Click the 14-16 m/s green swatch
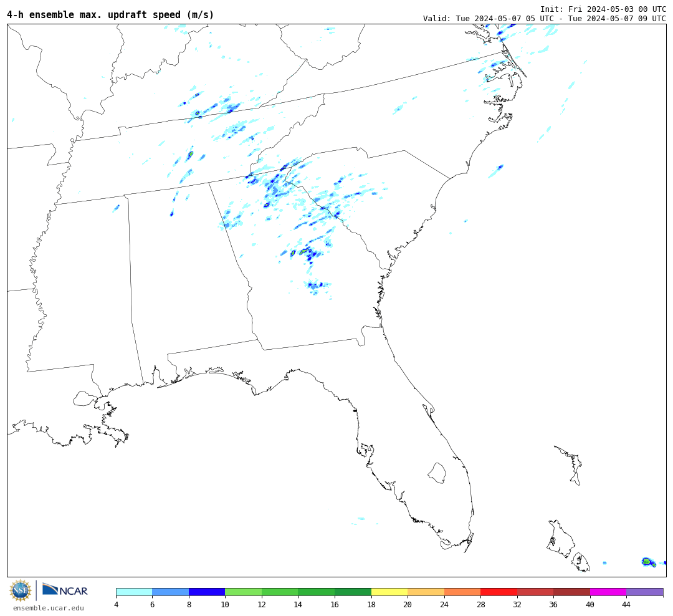The height and width of the screenshot is (616, 673). tap(317, 592)
